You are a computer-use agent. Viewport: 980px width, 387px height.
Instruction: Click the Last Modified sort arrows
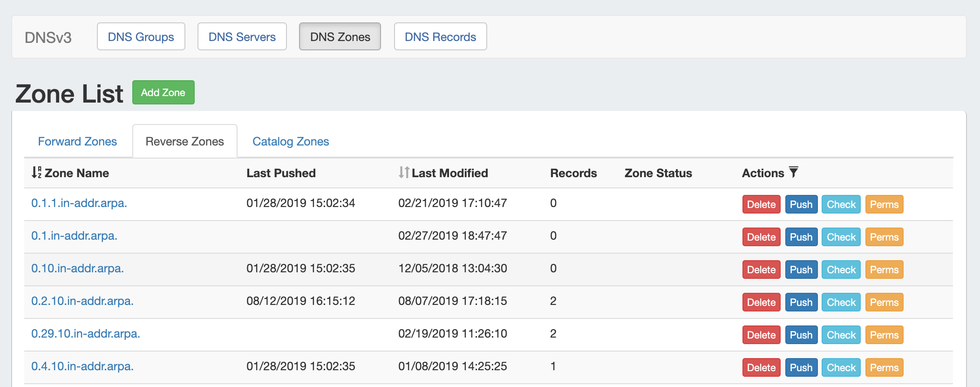click(x=403, y=173)
